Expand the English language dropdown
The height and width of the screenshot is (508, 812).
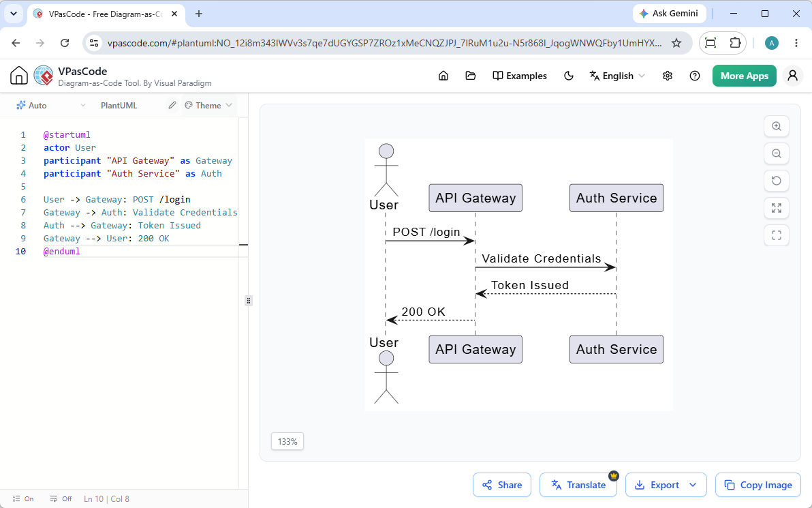[617, 76]
